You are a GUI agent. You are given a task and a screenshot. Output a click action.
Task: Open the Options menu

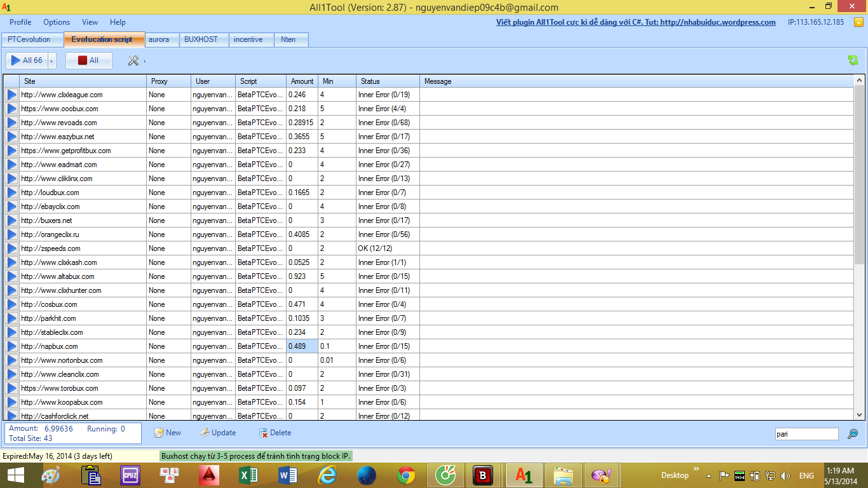tap(57, 22)
